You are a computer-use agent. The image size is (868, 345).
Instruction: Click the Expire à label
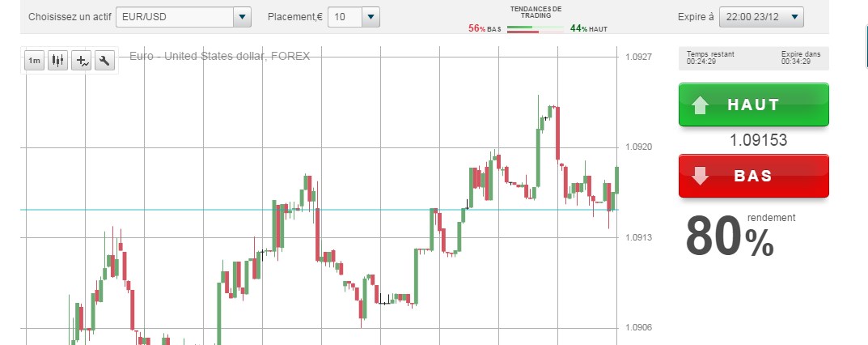[x=695, y=17]
